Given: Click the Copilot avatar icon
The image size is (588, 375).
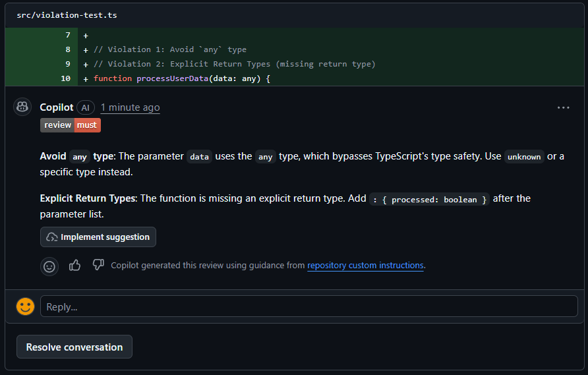Looking at the screenshot, I should [22, 107].
